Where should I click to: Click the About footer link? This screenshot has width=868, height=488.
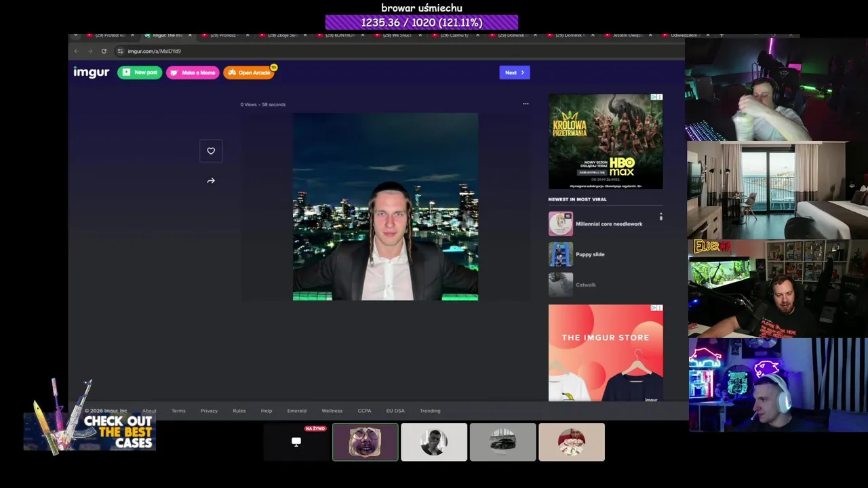pyautogui.click(x=149, y=411)
